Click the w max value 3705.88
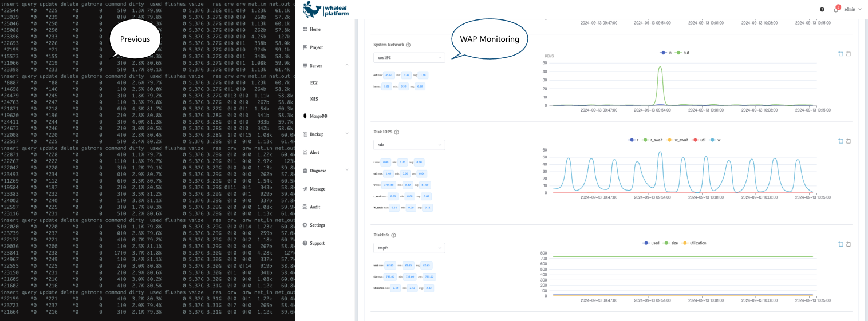 coord(390,185)
